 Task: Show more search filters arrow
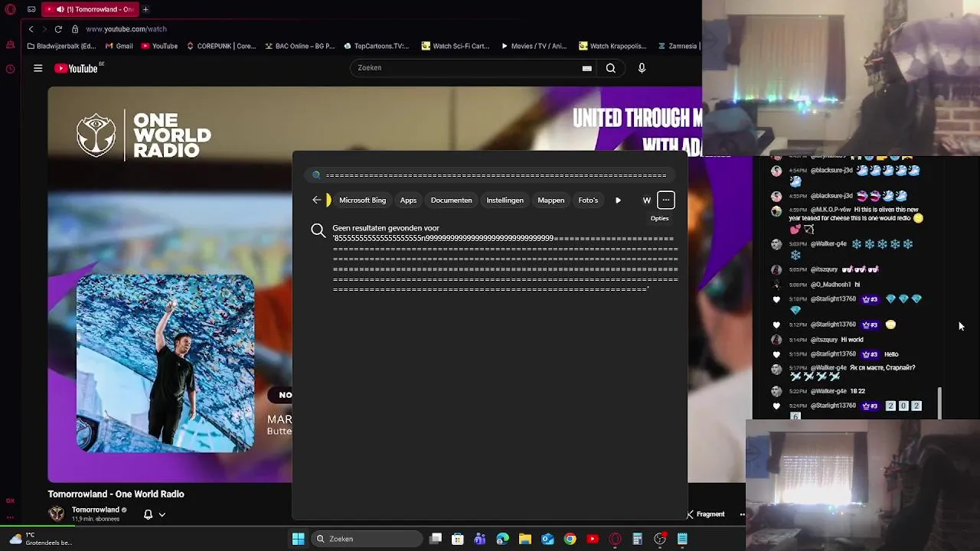pyautogui.click(x=618, y=201)
